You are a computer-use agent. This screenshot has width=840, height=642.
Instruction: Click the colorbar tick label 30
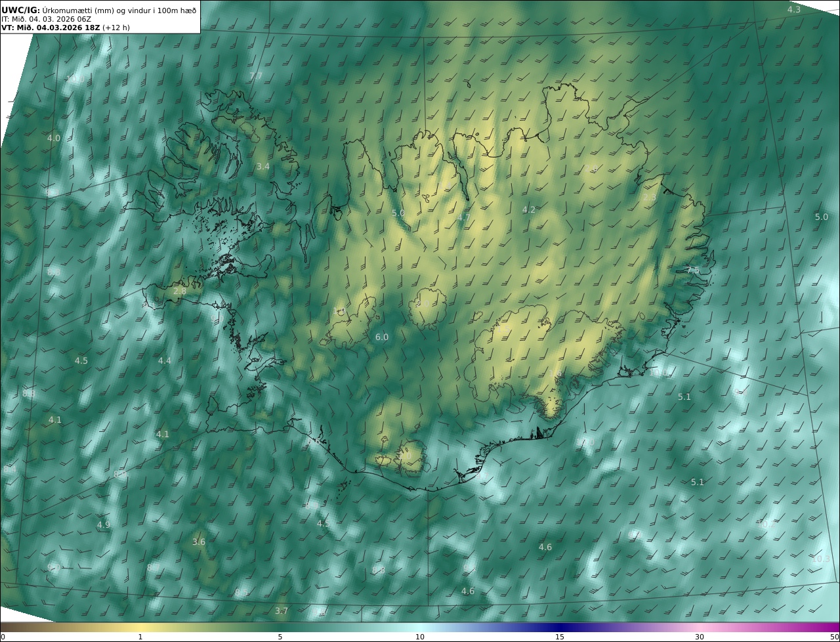pos(700,637)
